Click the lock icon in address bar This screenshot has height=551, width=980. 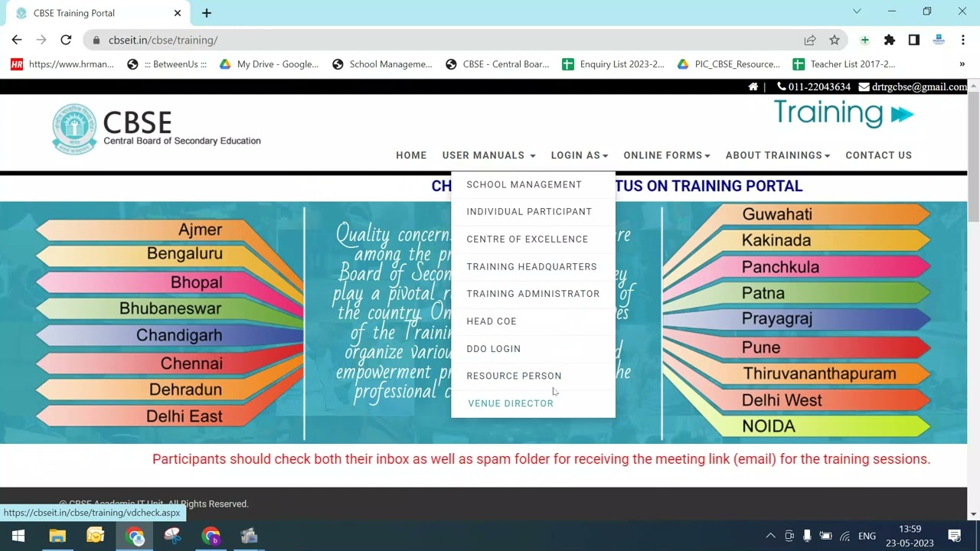point(96,40)
